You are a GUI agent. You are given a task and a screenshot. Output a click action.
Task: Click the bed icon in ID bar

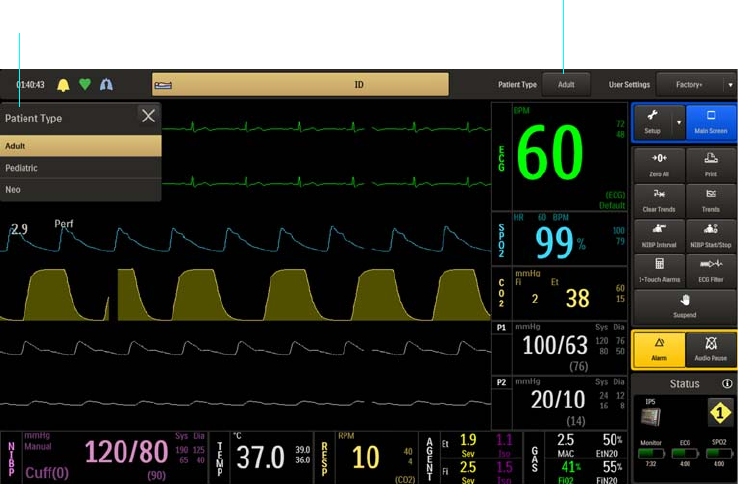point(163,85)
